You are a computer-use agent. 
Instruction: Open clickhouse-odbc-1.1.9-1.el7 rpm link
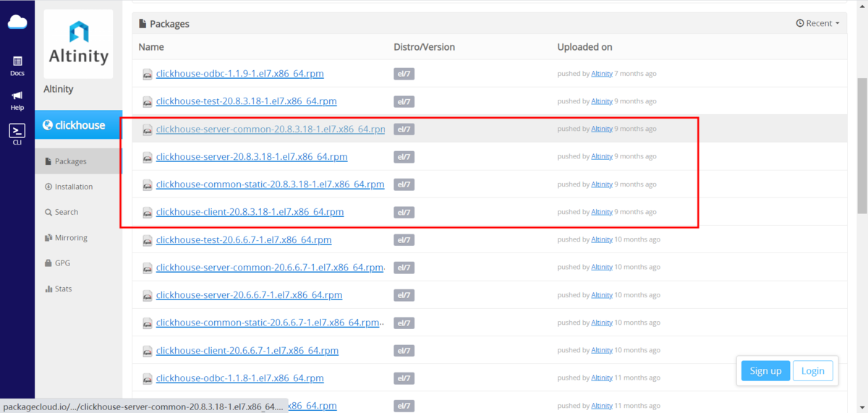point(240,74)
